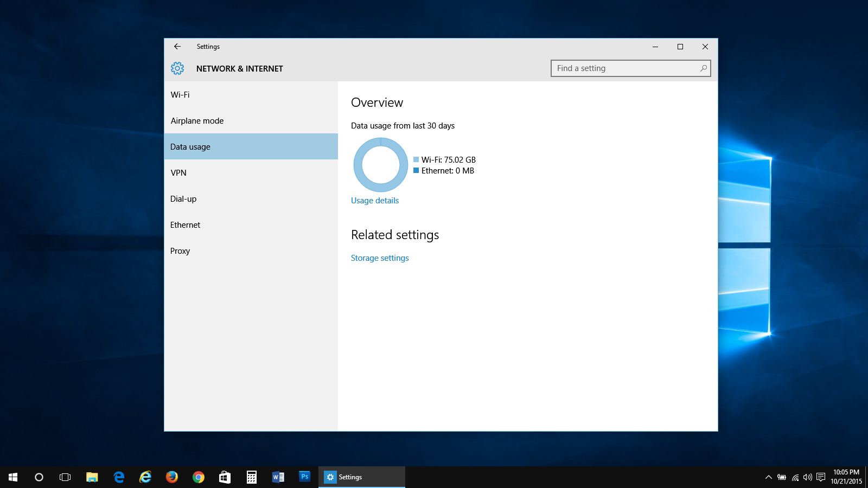This screenshot has height=488, width=868.
Task: Open Google Chrome from the taskbar
Action: pyautogui.click(x=199, y=477)
